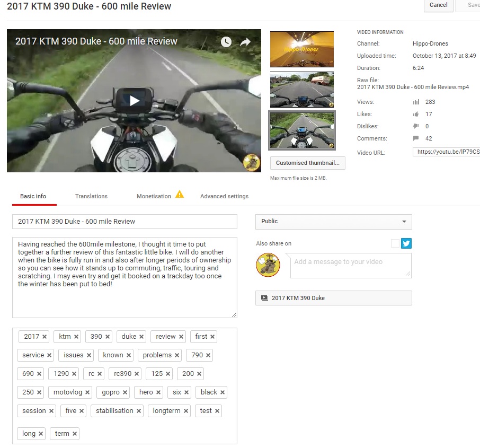Viewport: 480px width, 448px height.
Task: Remove the known tag
Action: 129,355
